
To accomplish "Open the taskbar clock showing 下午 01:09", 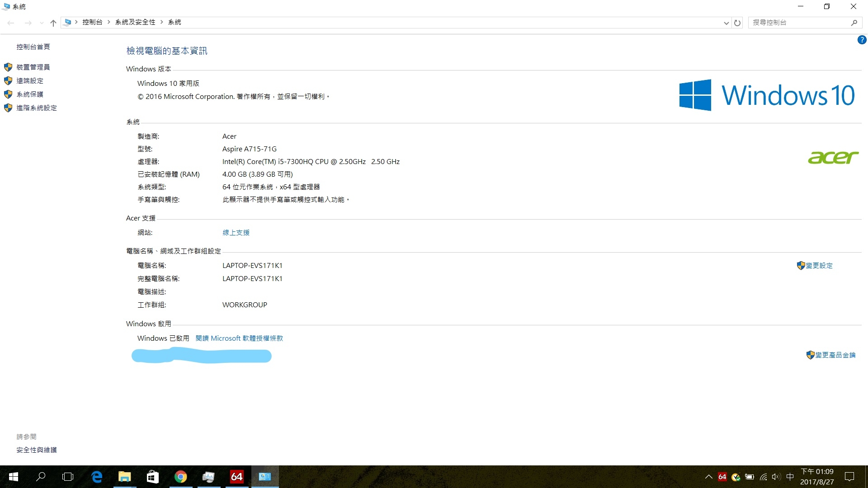I will pyautogui.click(x=817, y=477).
